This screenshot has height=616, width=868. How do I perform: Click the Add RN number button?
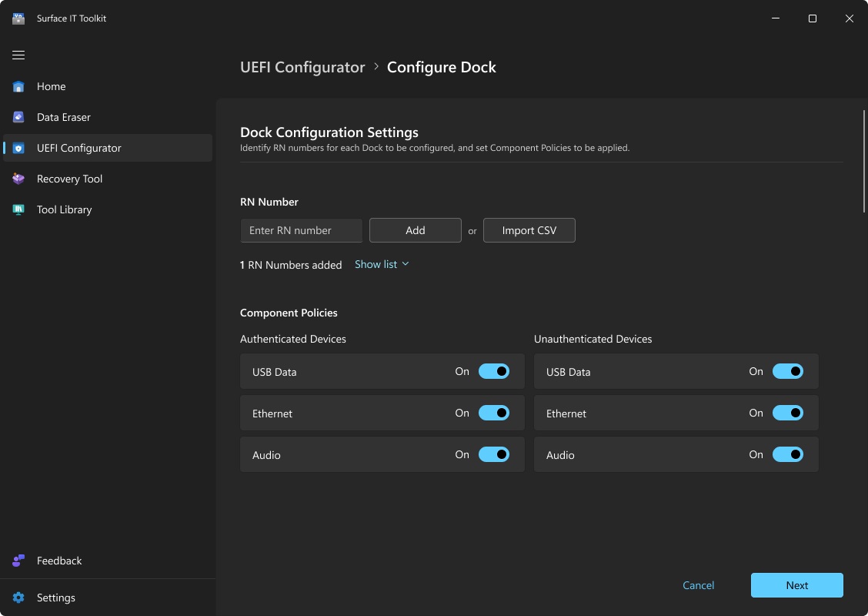[416, 230]
